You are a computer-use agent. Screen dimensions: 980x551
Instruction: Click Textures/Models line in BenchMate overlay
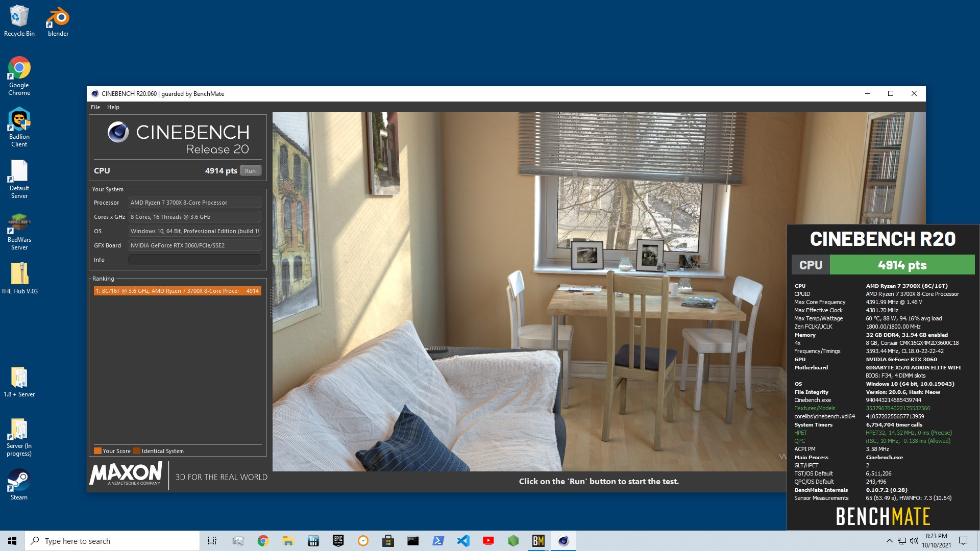[862, 408]
